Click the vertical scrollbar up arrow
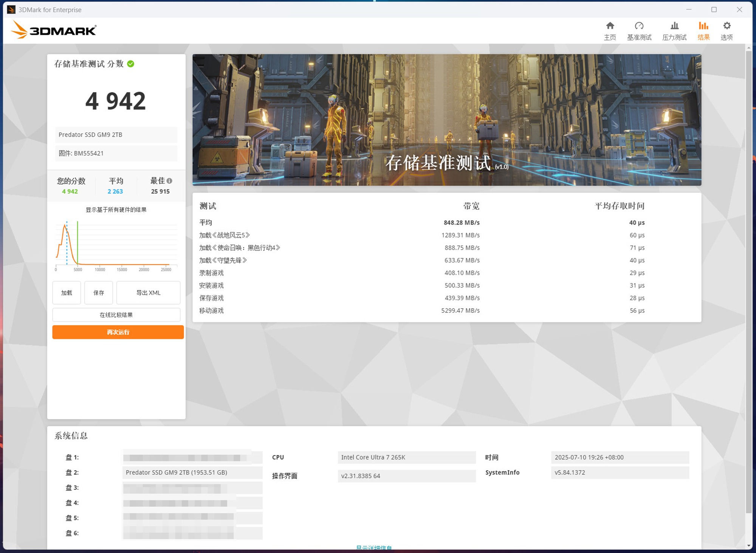Image resolution: width=756 pixels, height=553 pixels. [x=748, y=48]
